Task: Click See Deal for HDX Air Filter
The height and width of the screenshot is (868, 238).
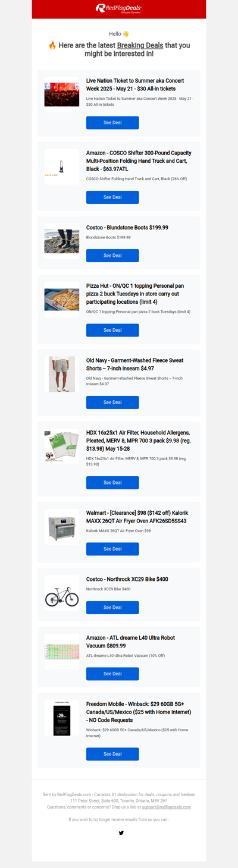Action: (x=112, y=483)
